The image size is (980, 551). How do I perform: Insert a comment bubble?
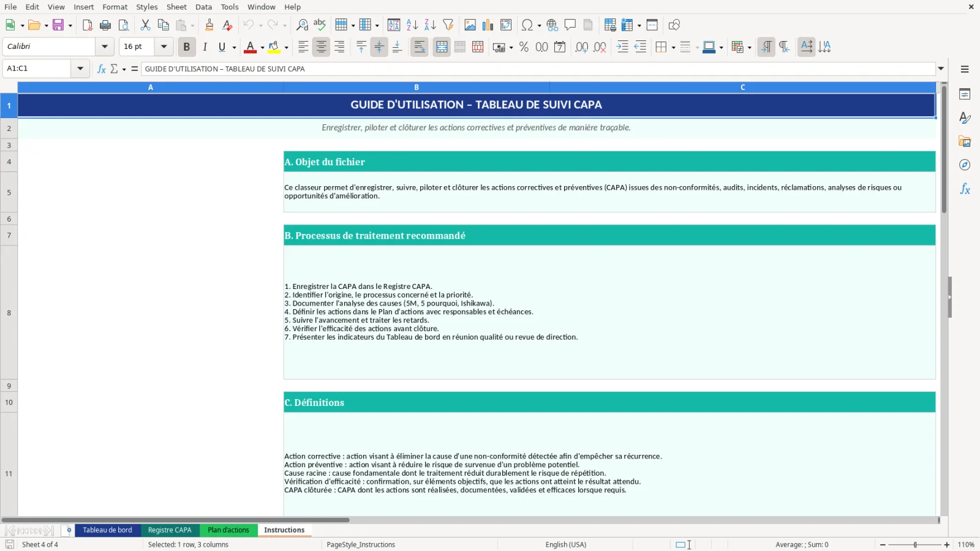click(570, 25)
